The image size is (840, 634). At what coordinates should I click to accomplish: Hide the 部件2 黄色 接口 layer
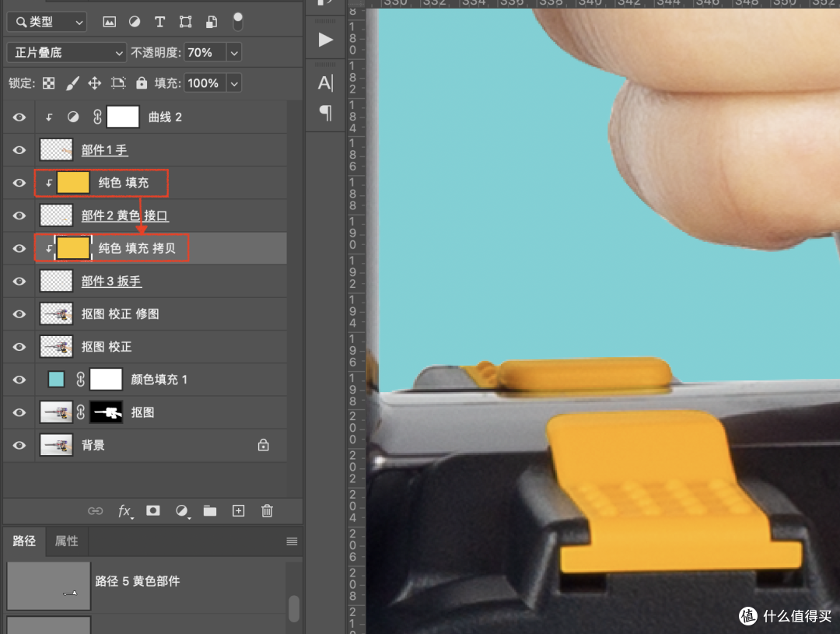pyautogui.click(x=19, y=215)
